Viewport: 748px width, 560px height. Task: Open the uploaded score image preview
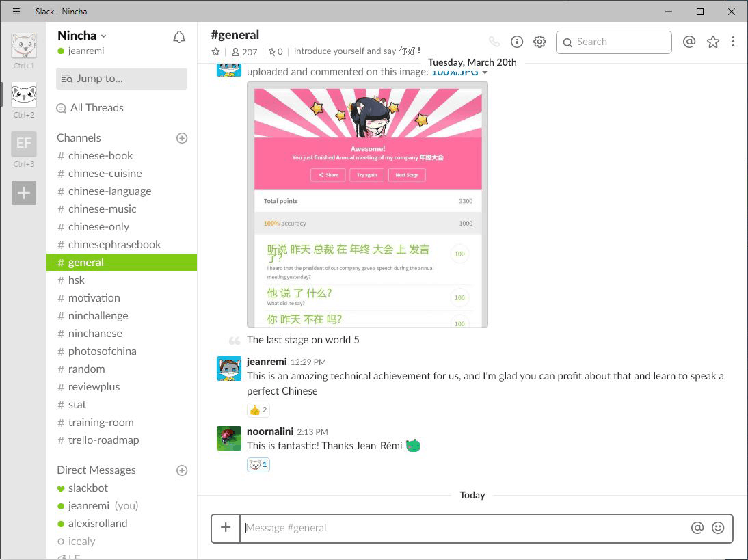click(367, 204)
